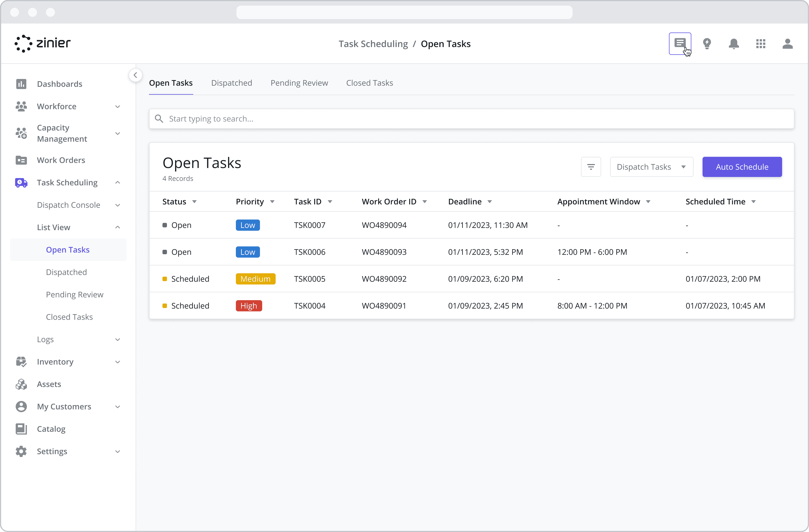Click the filter list icon button

click(591, 167)
